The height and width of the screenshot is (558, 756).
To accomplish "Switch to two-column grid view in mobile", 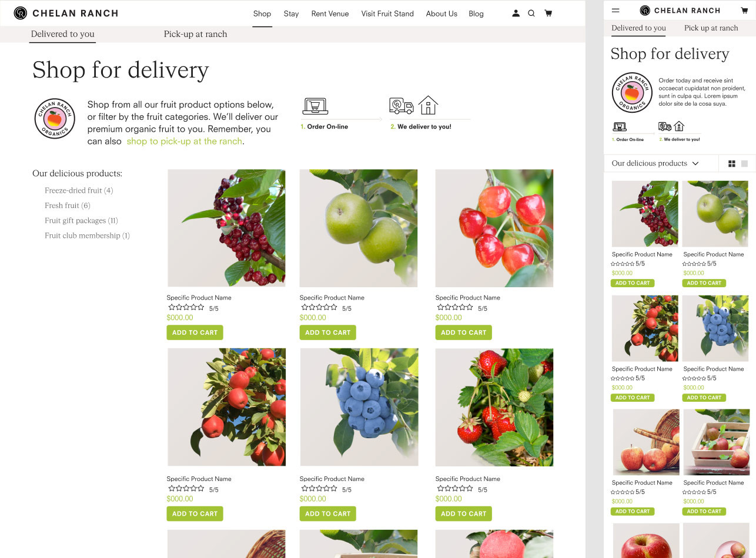I will 732,163.
